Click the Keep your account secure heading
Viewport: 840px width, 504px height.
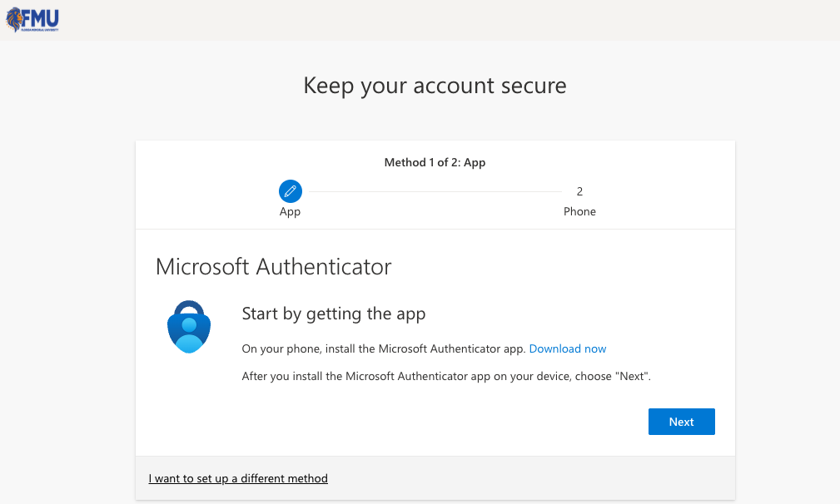(x=435, y=86)
